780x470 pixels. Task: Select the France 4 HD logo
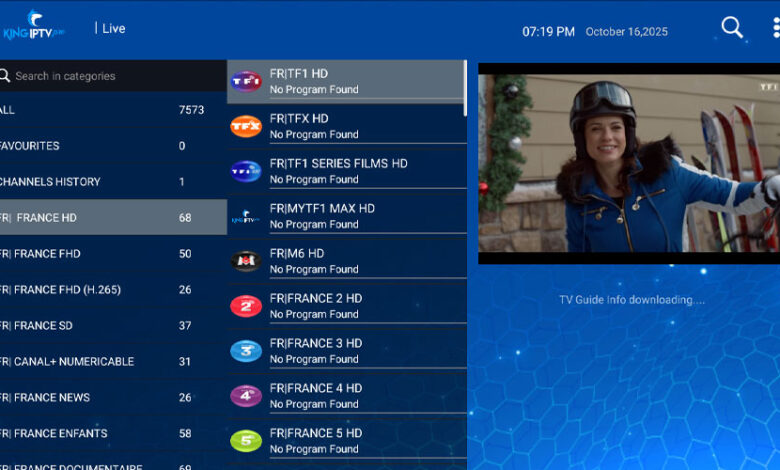(x=246, y=396)
